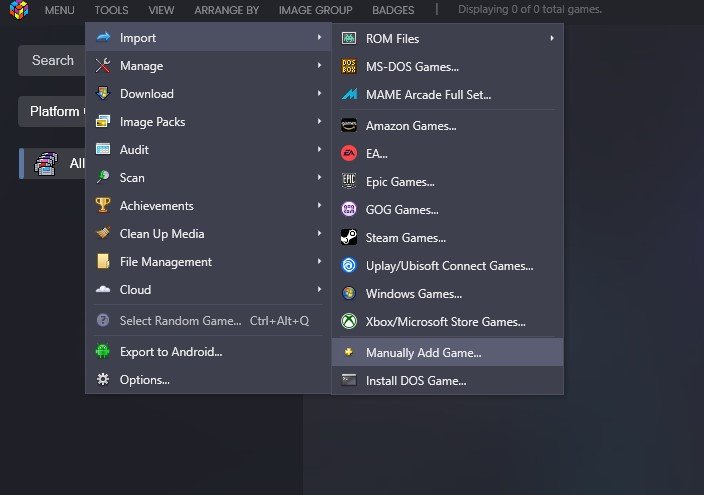Image resolution: width=704 pixels, height=495 pixels.
Task: Click the Steam Games icon
Action: 348,238
